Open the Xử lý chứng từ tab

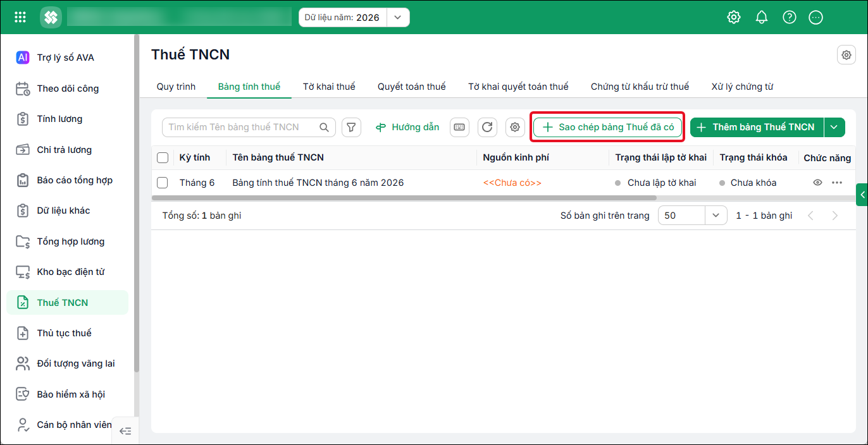(x=742, y=87)
